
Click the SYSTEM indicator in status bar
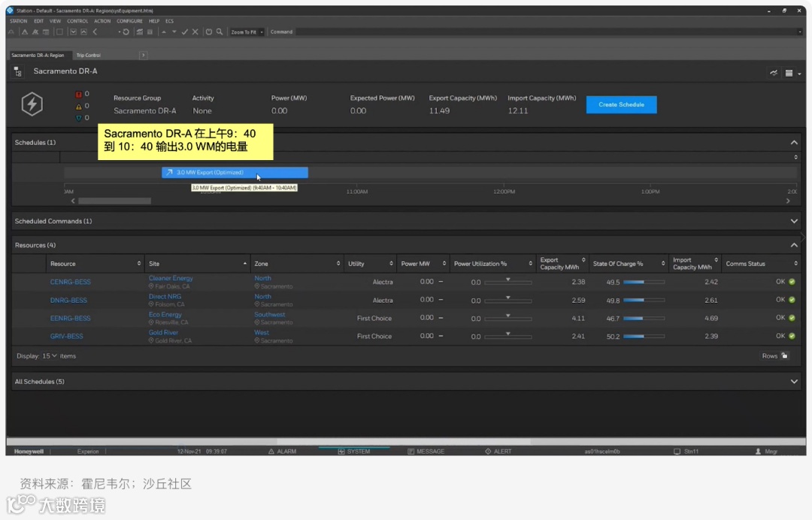[x=354, y=452]
